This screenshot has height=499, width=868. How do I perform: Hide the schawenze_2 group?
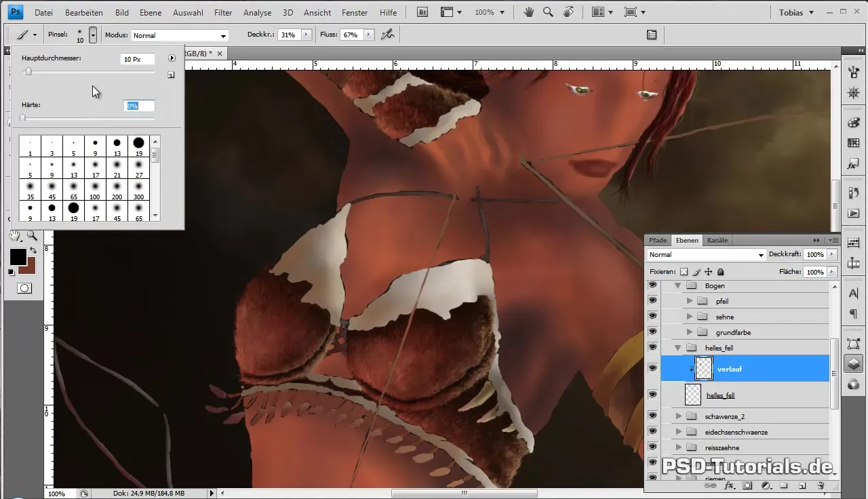[x=652, y=416]
